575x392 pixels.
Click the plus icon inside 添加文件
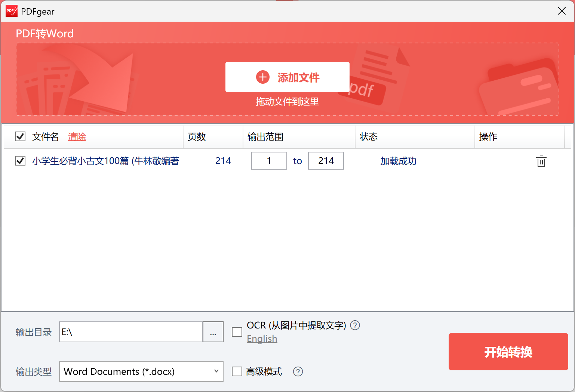[262, 77]
